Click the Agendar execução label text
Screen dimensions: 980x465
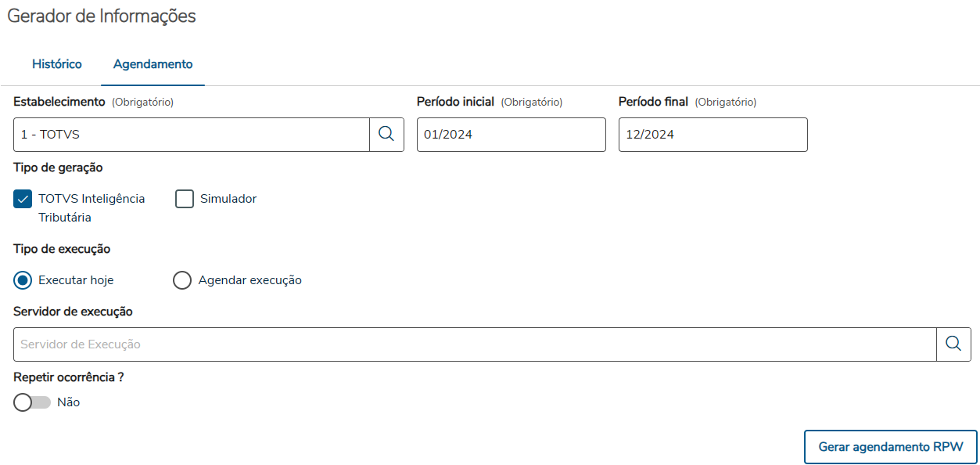pyautogui.click(x=250, y=280)
